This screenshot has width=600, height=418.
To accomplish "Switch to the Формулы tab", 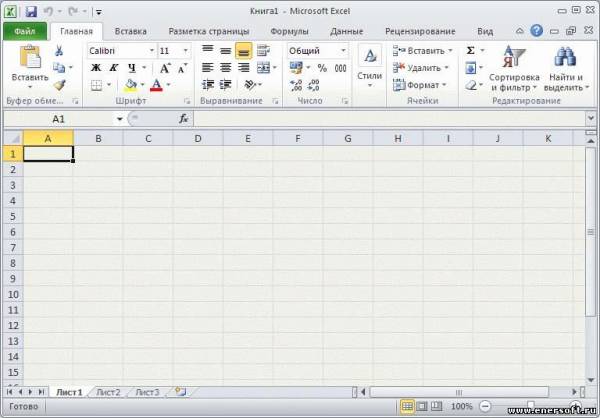I will [x=289, y=31].
